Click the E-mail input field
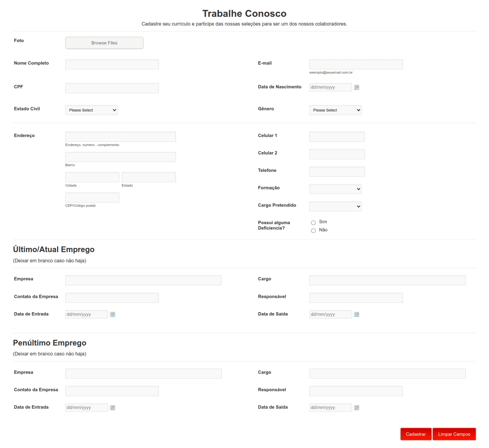This screenshot has height=448, width=489. pyautogui.click(x=356, y=64)
